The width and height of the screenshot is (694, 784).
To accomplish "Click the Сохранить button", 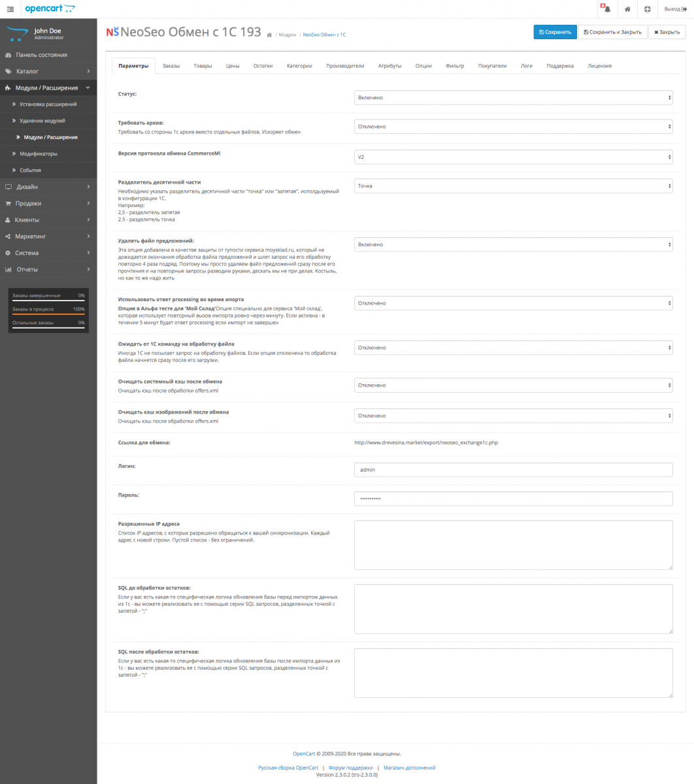I will pyautogui.click(x=555, y=32).
